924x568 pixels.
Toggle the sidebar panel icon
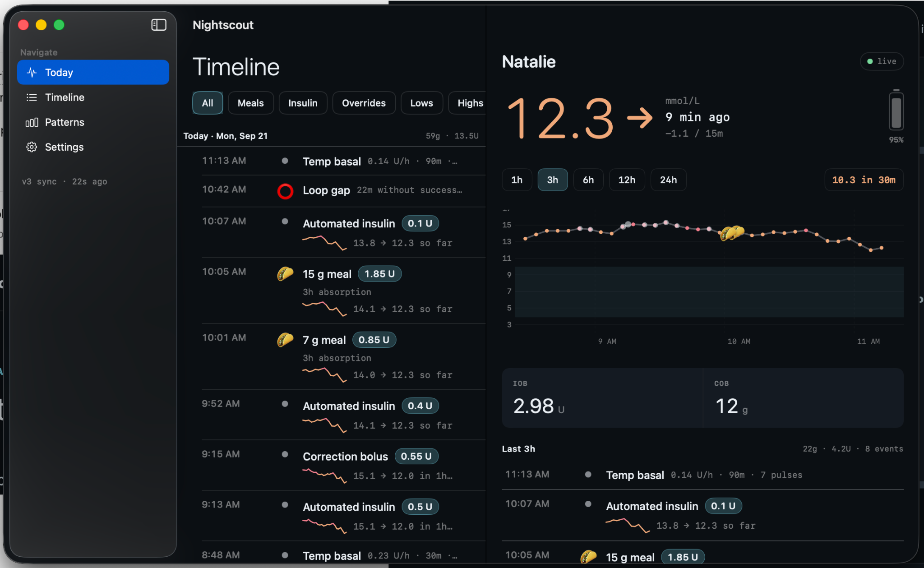point(158,25)
